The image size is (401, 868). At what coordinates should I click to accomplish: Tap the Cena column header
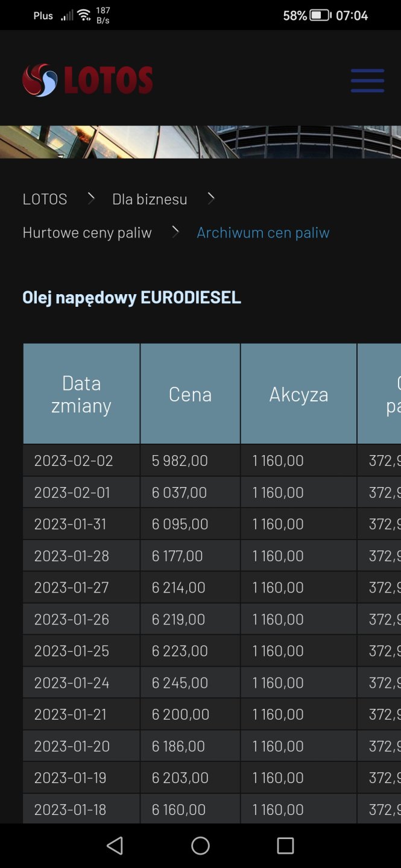pos(190,394)
